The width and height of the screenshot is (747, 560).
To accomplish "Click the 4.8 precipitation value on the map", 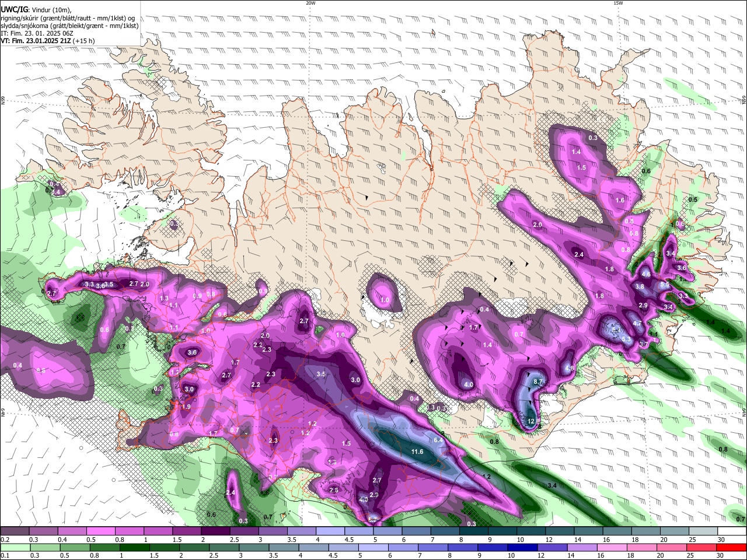I will [570, 368].
